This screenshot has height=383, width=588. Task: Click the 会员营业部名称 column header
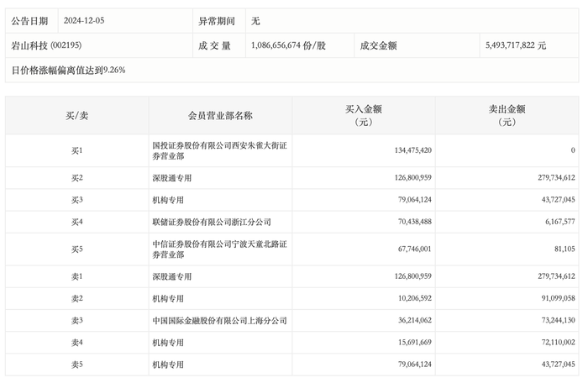[x=220, y=116]
